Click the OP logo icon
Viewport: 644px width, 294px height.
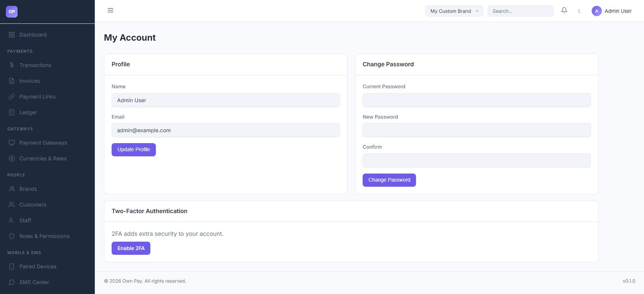12,12
